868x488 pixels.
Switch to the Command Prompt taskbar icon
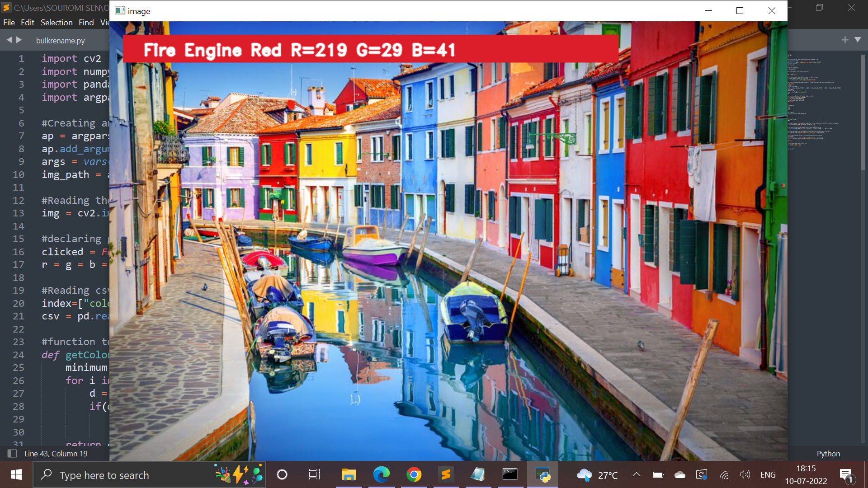tap(510, 475)
